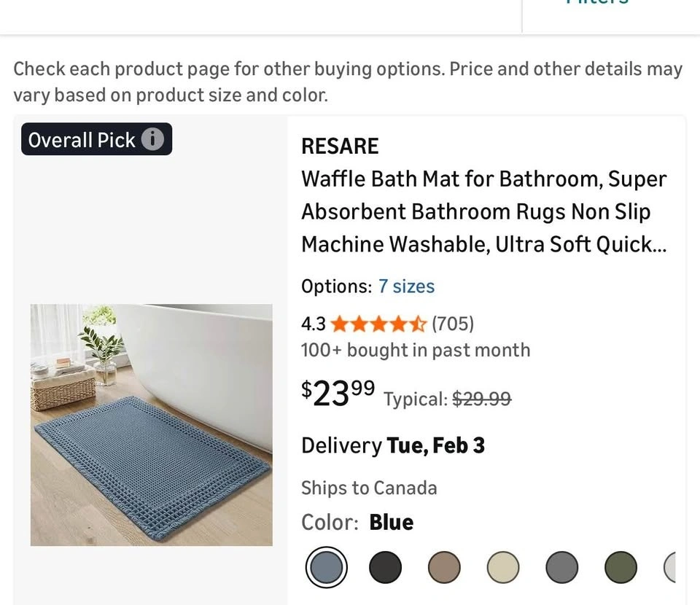The width and height of the screenshot is (700, 605).
Task: Click the 4.3 rating number
Action: (x=314, y=323)
